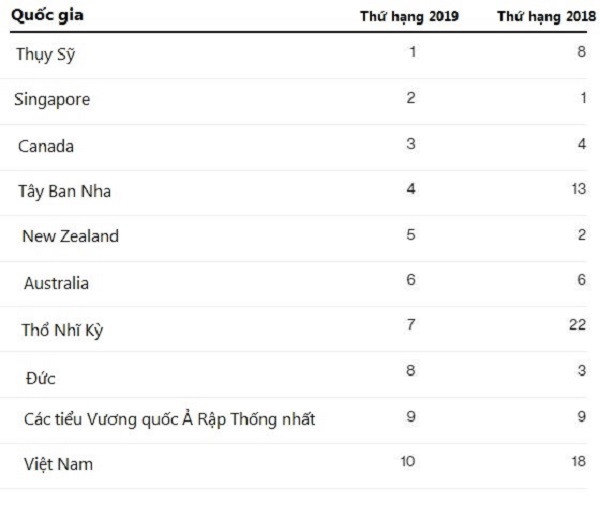This screenshot has height=505, width=600.
Task: Click the "Thổ Nhĩ Kỳ" country name
Action: tap(61, 329)
